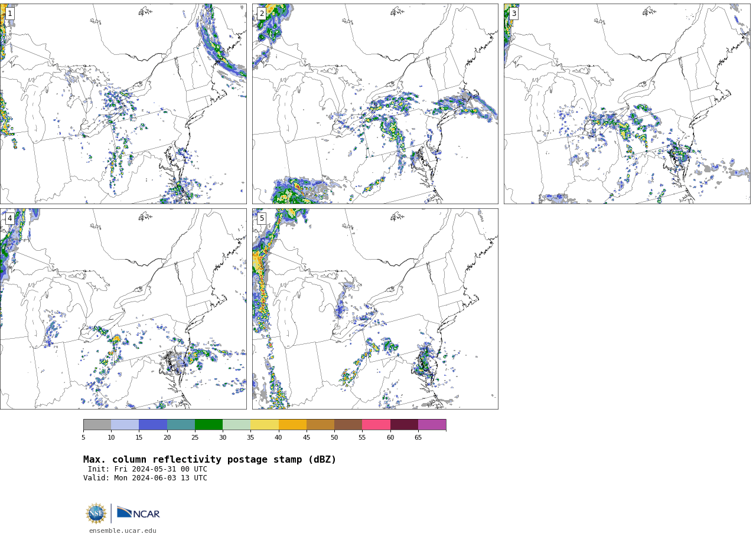
Task: Open ensemble member 2 reflectivity map
Action: (x=375, y=104)
